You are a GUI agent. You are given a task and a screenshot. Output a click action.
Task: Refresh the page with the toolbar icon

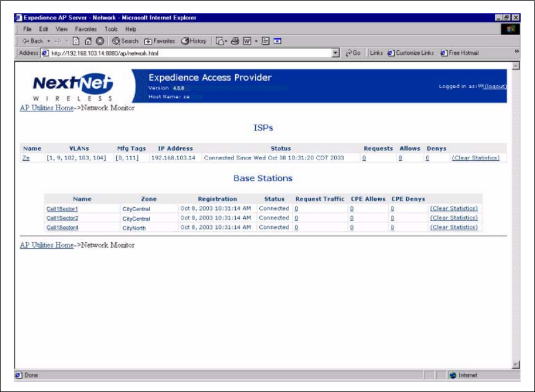click(76, 41)
